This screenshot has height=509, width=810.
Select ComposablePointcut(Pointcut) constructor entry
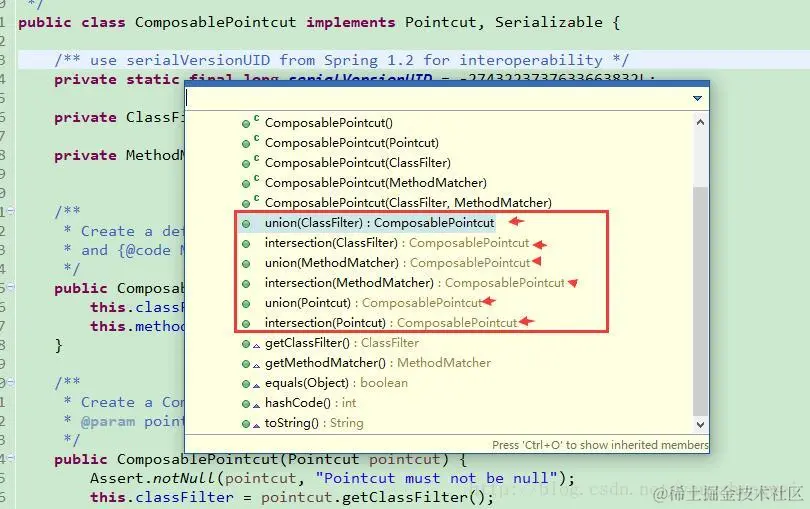[x=352, y=143]
